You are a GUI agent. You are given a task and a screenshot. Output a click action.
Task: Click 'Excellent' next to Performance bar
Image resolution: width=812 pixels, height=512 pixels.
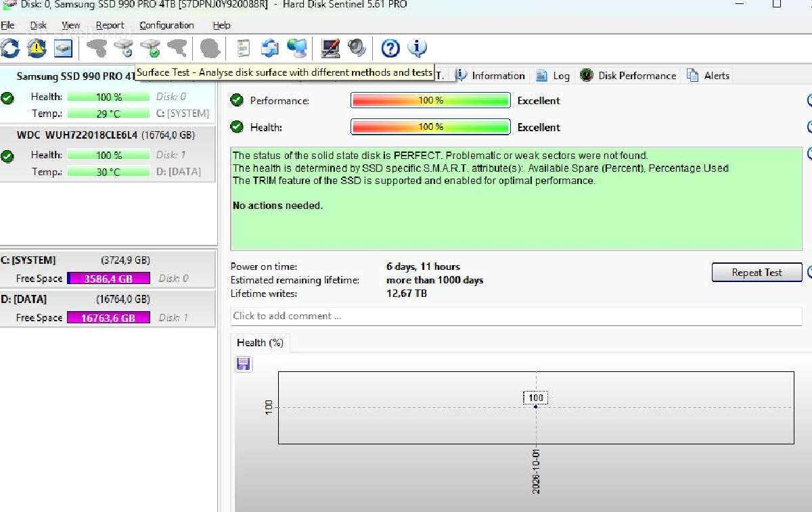(539, 101)
